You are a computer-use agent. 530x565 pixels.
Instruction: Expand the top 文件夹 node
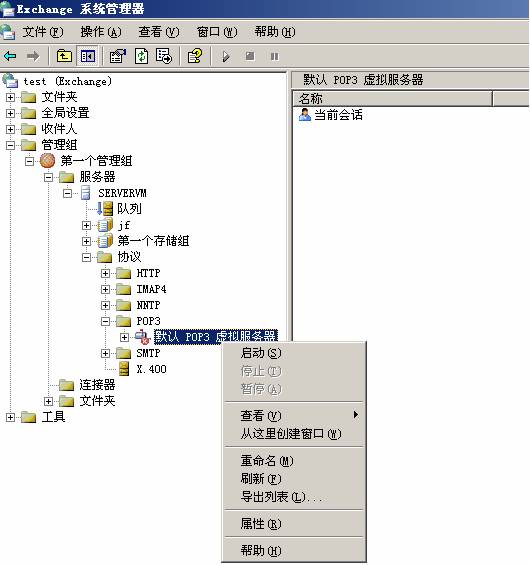tap(10, 97)
